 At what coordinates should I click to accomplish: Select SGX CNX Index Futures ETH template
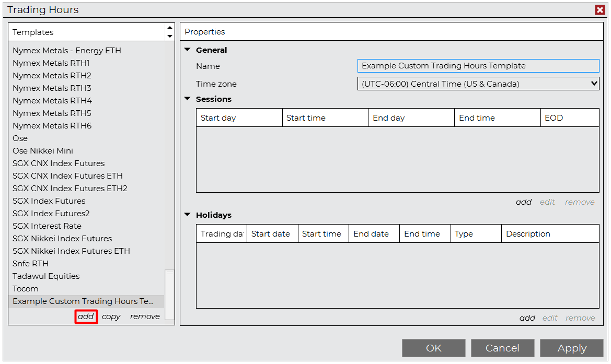(x=67, y=176)
